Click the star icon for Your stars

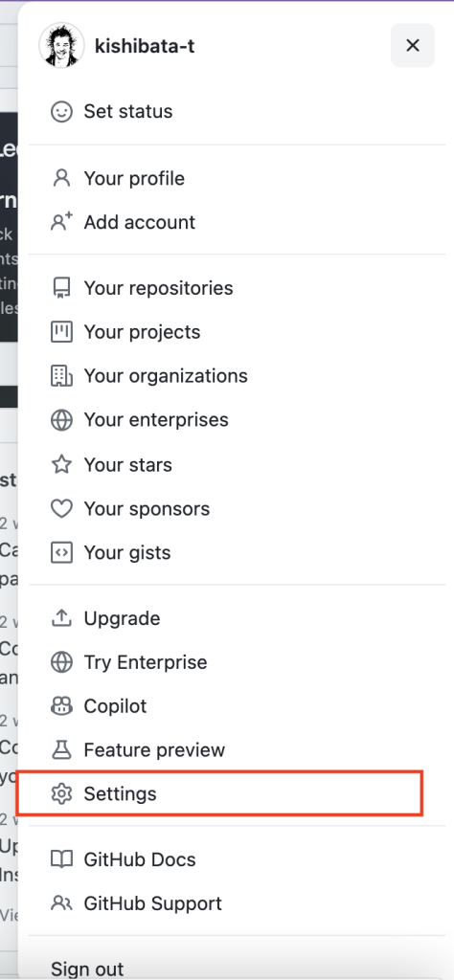coord(61,464)
